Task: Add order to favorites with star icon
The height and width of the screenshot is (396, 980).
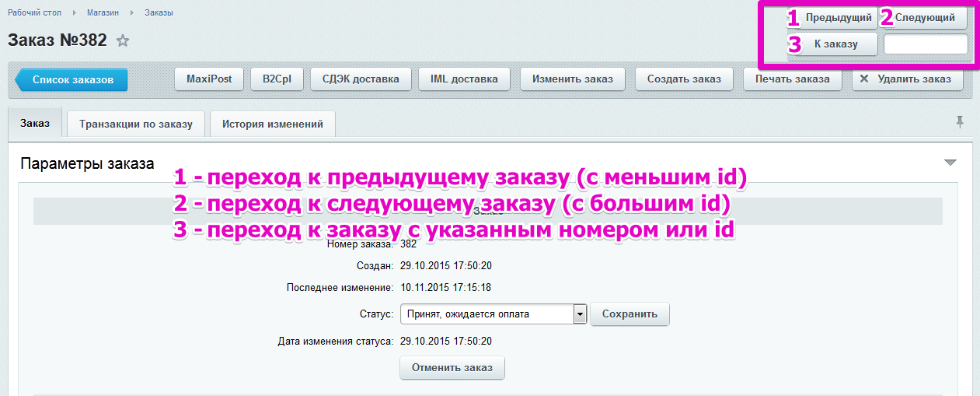Action: [x=123, y=41]
